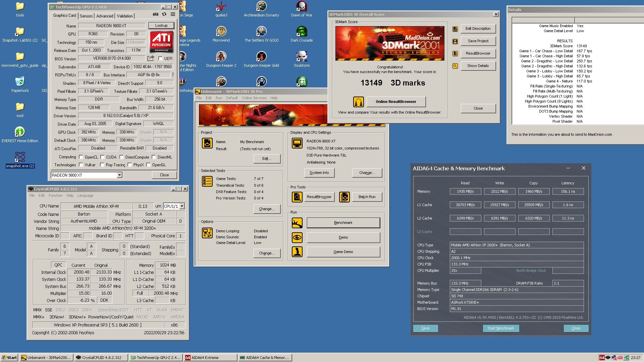This screenshot has height=362, width=644.
Task: Open the Default menu in 3DMark2001
Action: point(232,98)
